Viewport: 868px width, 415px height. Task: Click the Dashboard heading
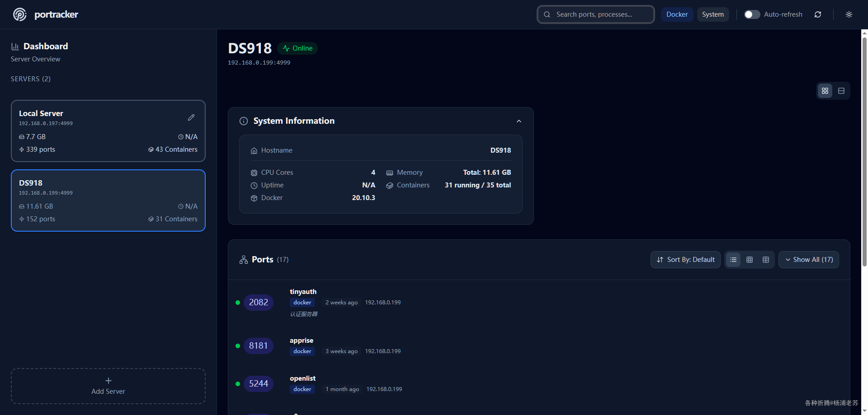point(46,47)
